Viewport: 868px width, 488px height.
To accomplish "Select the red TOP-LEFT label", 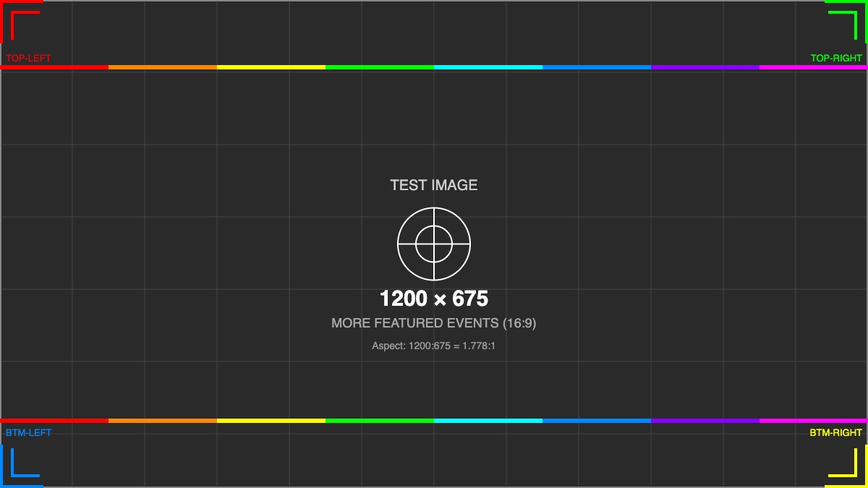I will point(28,58).
